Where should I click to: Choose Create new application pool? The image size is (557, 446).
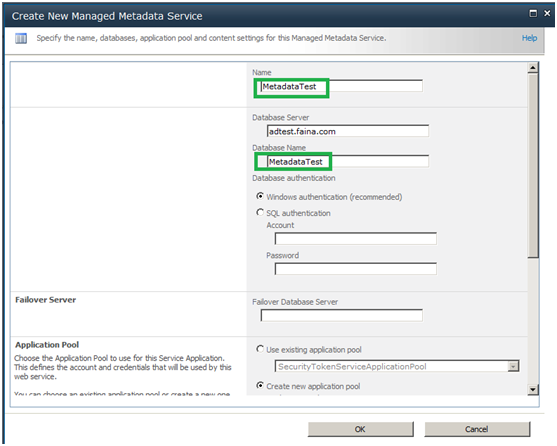[260, 386]
